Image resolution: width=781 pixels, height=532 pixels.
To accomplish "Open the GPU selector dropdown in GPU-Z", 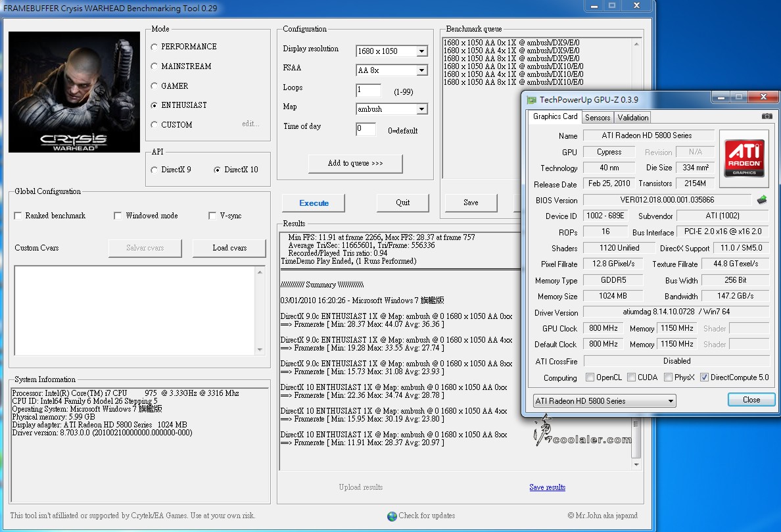I will tap(605, 401).
